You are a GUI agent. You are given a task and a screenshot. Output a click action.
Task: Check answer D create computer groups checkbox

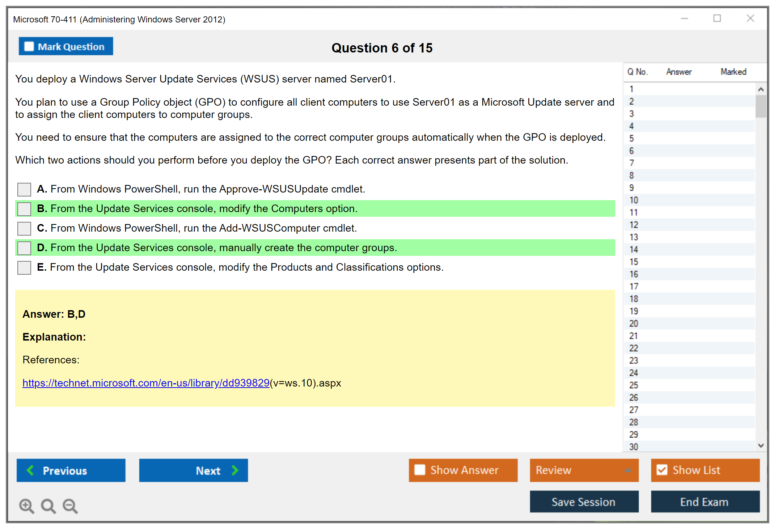[x=24, y=248]
